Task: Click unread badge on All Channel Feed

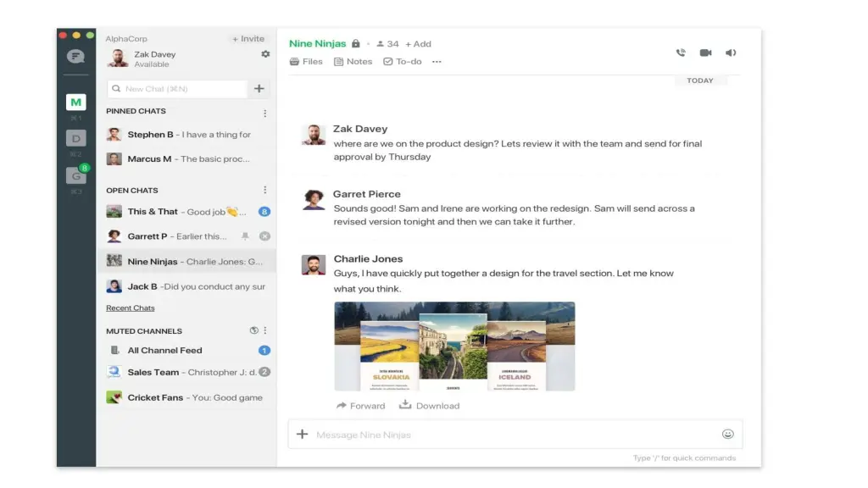Action: click(x=264, y=350)
